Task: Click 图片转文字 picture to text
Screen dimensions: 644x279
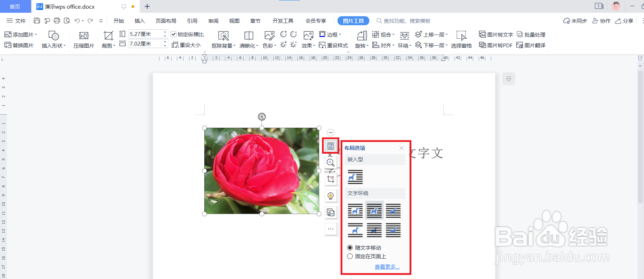Action: (x=496, y=35)
